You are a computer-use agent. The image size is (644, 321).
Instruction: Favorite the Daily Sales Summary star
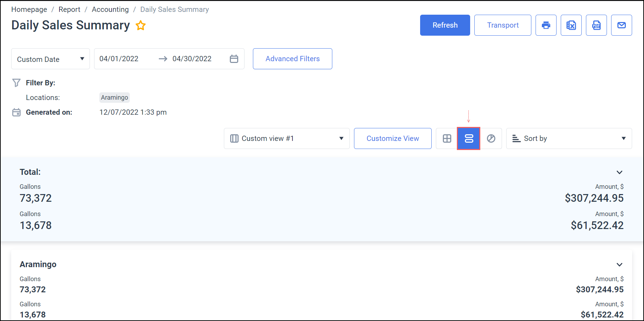[x=141, y=26]
